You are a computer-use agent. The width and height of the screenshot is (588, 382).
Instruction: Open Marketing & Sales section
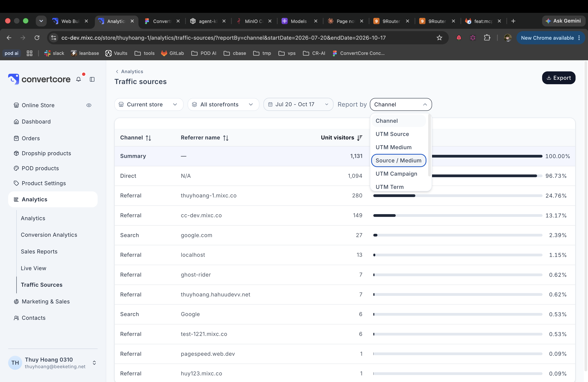pyautogui.click(x=46, y=301)
